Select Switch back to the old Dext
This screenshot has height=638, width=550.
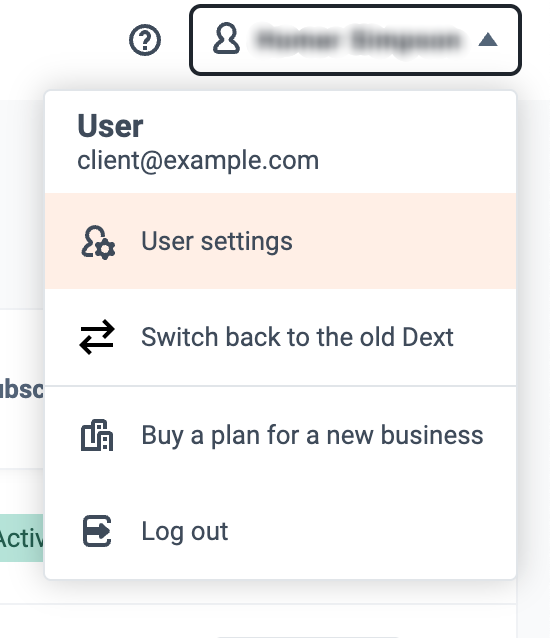click(297, 337)
